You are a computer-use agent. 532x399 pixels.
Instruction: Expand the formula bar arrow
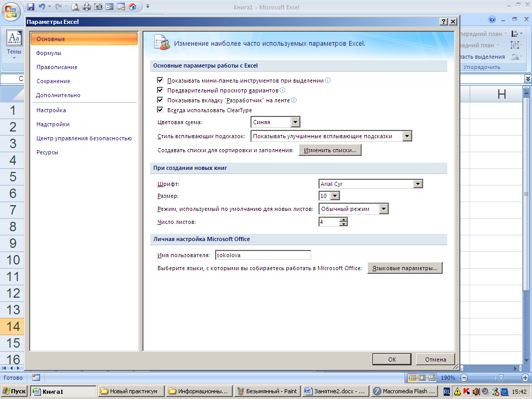(x=528, y=79)
